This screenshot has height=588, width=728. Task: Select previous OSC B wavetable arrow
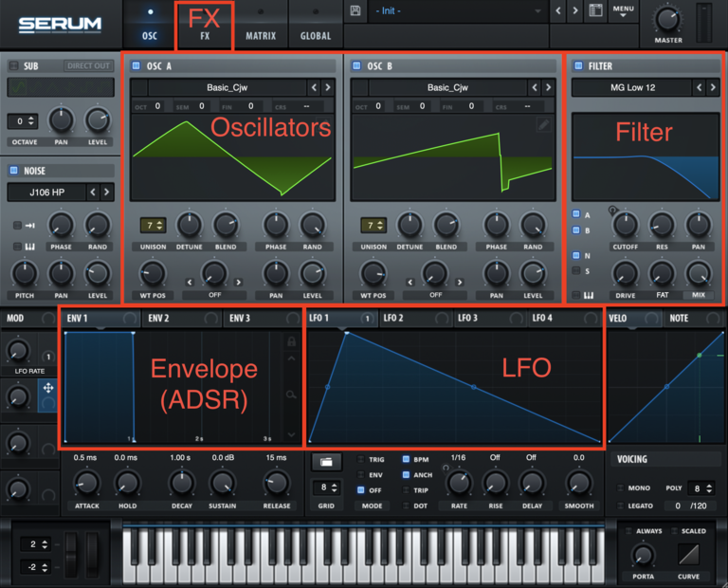[535, 87]
